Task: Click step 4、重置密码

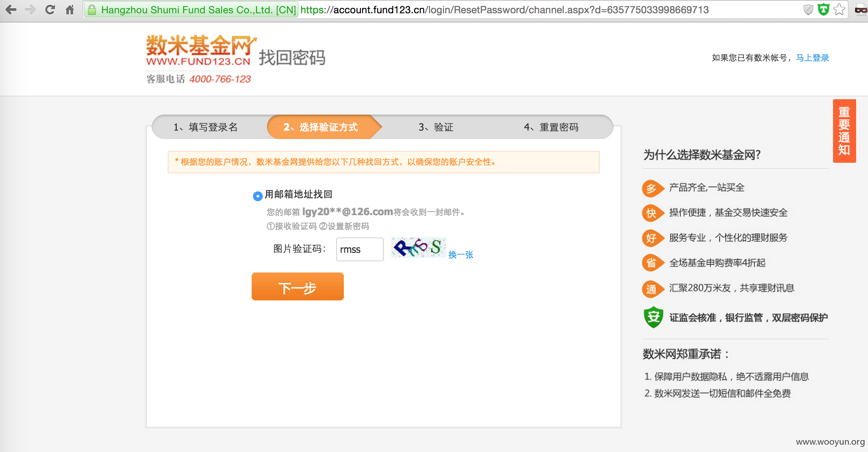Action: pos(551,127)
